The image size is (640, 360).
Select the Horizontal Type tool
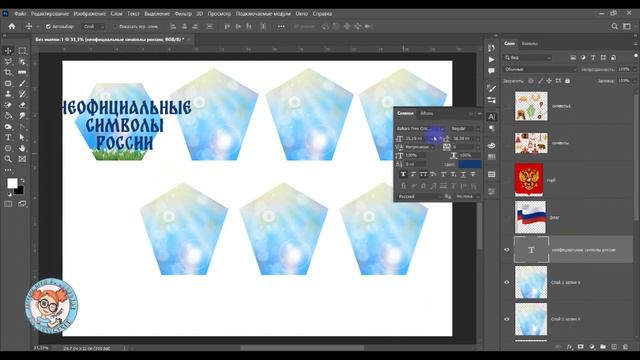[8, 138]
